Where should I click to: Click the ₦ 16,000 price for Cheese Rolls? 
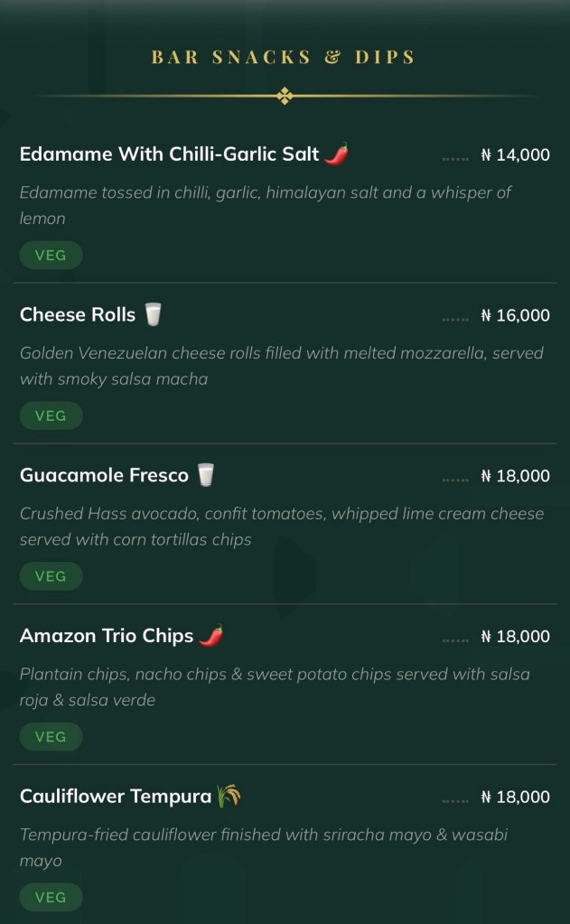(x=515, y=316)
